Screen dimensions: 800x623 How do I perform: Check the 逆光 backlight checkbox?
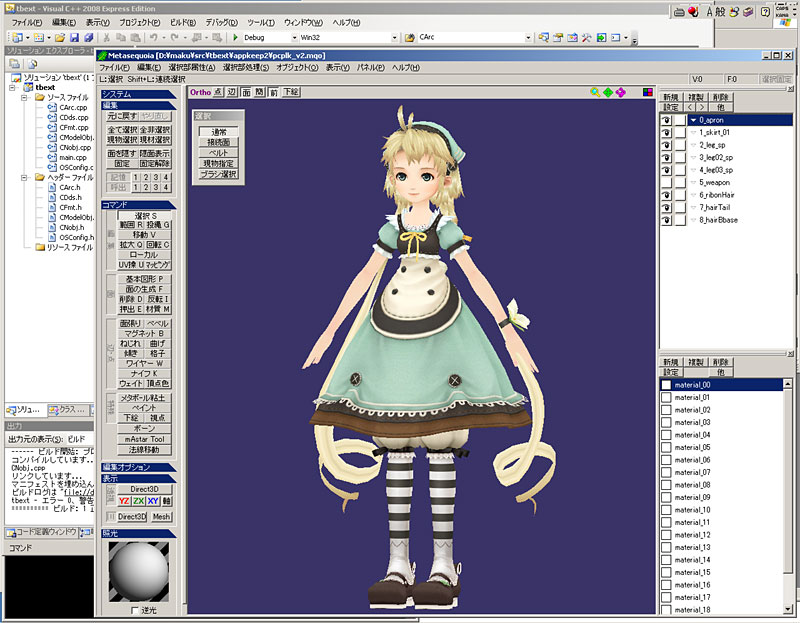[135, 610]
